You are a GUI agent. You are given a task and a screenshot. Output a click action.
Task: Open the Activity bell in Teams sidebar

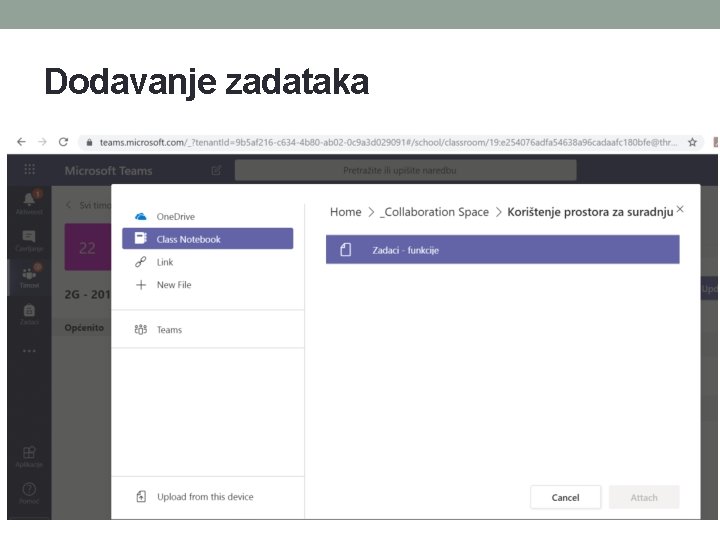point(29,202)
